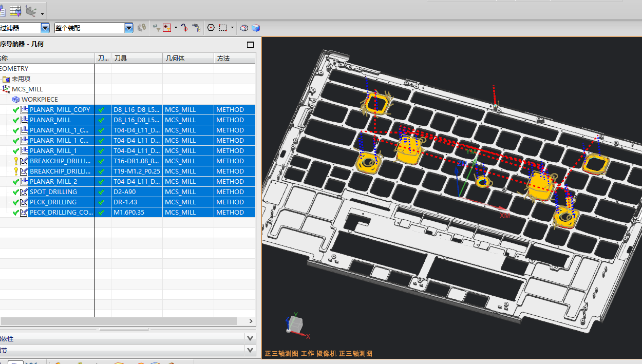
Task: Open the 过滤器 type filter dropdown
Action: [45, 28]
